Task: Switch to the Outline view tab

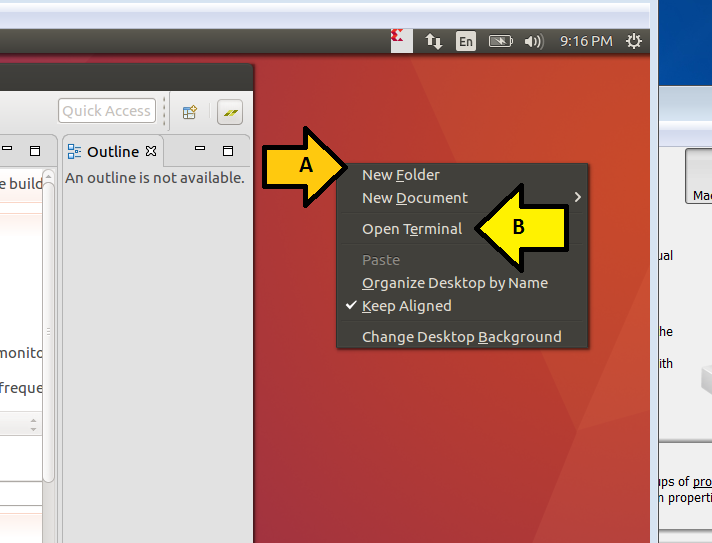Action: coord(112,151)
